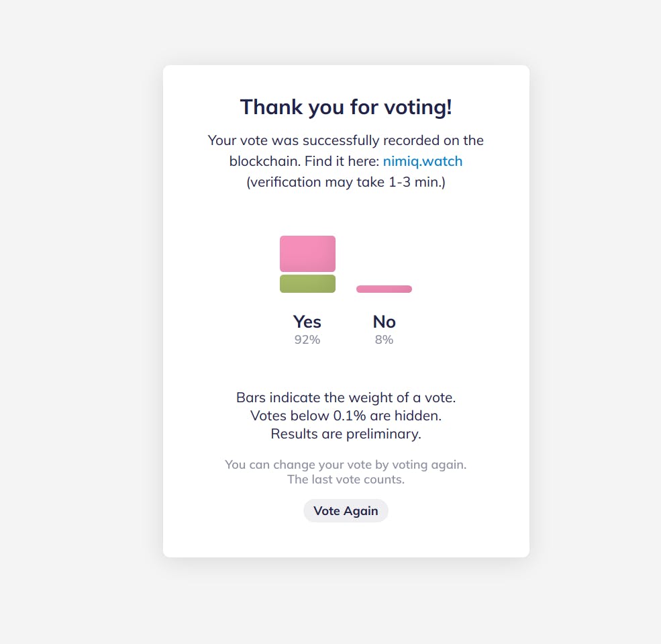This screenshot has width=661, height=644.
Task: Click the "You can change your vote" hint
Action: (x=346, y=465)
